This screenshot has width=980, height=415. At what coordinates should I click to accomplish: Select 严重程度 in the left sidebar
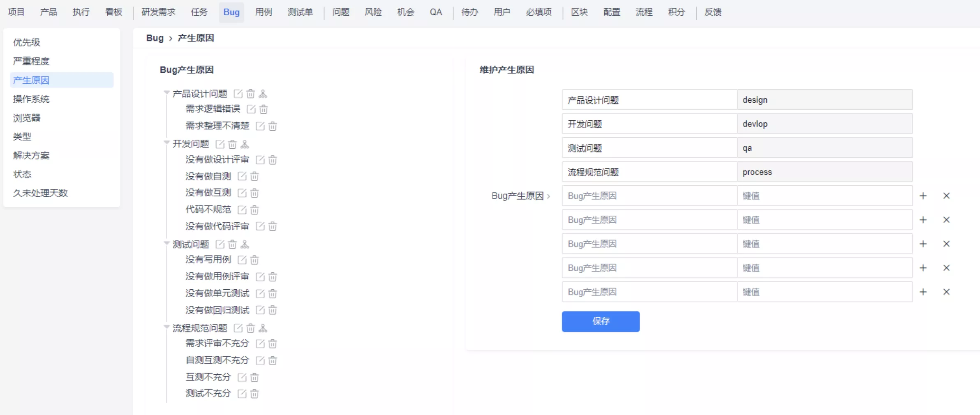31,61
